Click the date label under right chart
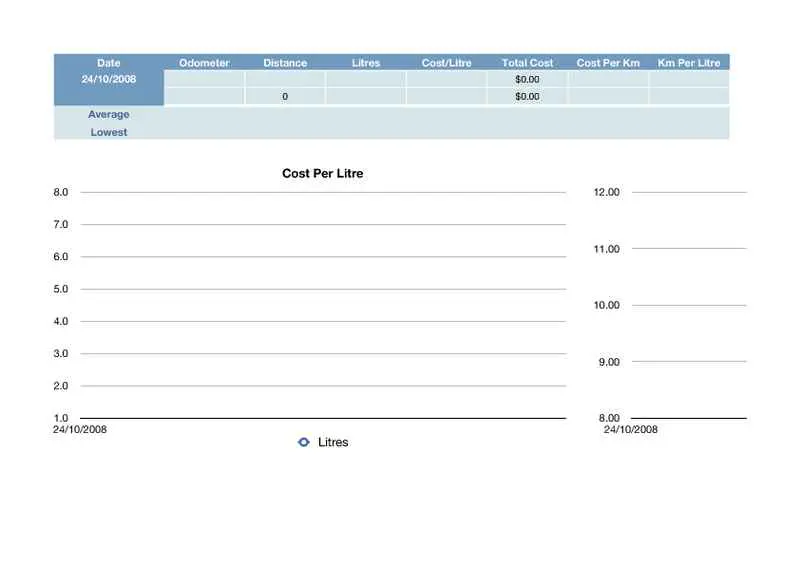This screenshot has width=800, height=565. (631, 429)
